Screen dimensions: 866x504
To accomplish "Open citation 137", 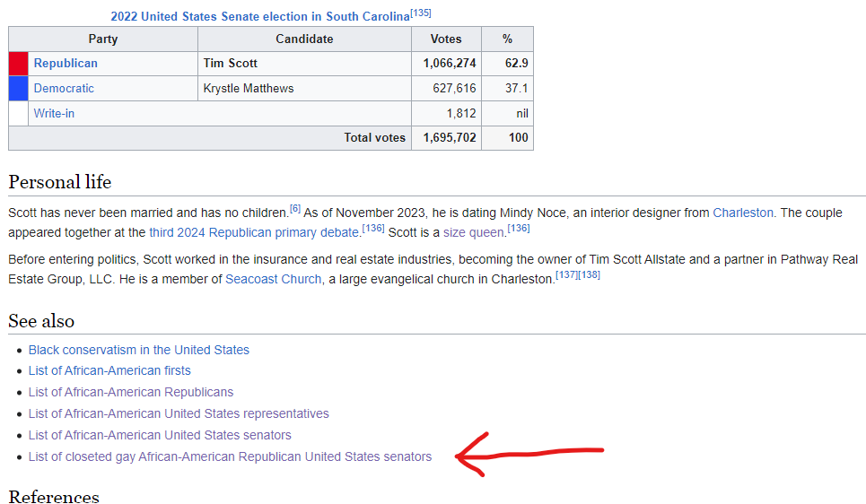I will [x=566, y=275].
